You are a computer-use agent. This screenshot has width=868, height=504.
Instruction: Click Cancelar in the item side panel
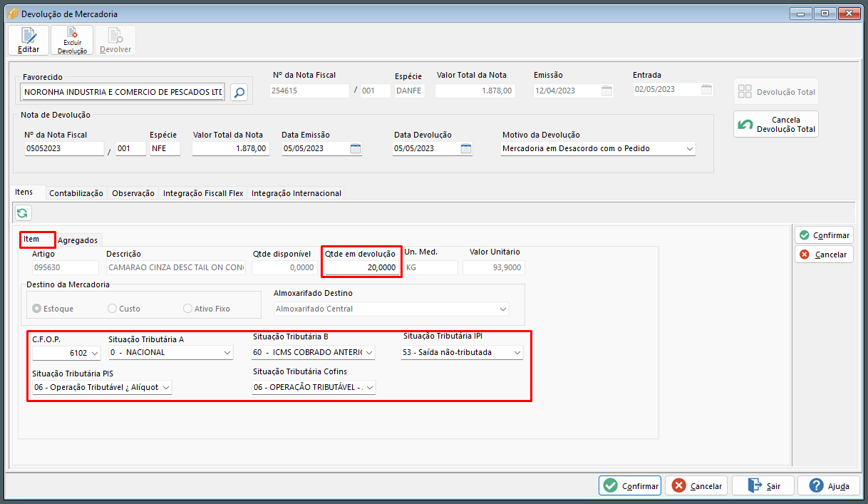click(824, 254)
